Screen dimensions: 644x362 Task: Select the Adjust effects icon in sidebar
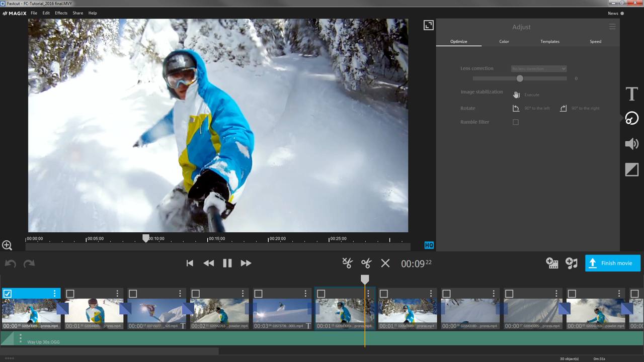click(632, 118)
